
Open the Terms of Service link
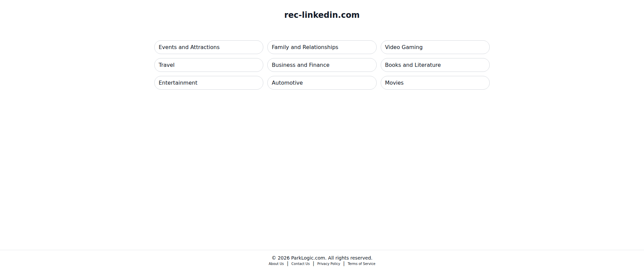point(362,264)
